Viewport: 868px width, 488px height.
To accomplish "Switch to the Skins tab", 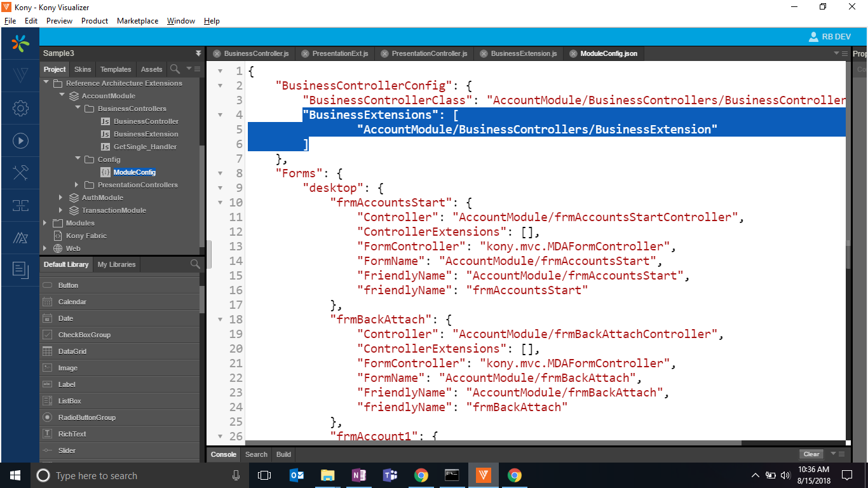I will (83, 69).
